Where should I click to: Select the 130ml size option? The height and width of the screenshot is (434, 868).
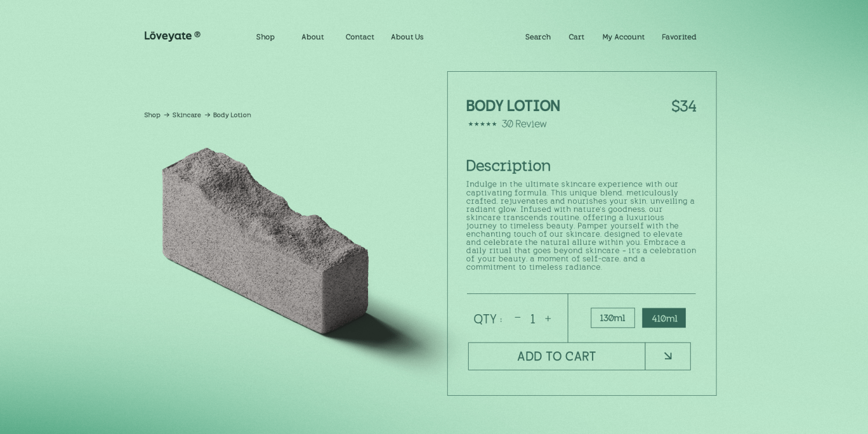[612, 318]
